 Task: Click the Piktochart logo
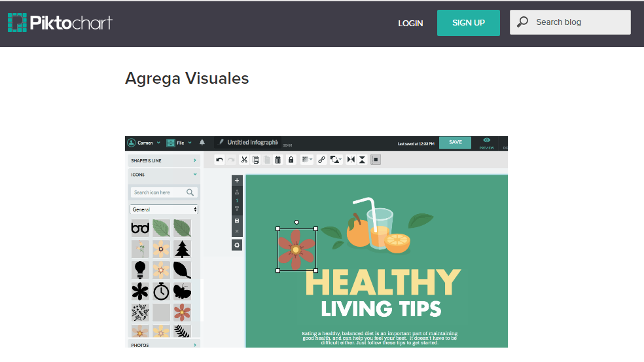(60, 23)
